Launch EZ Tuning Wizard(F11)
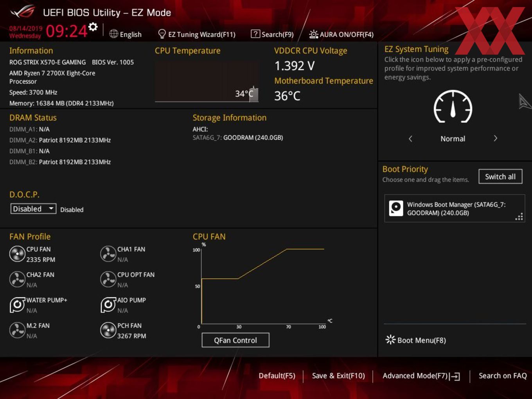 coord(202,34)
